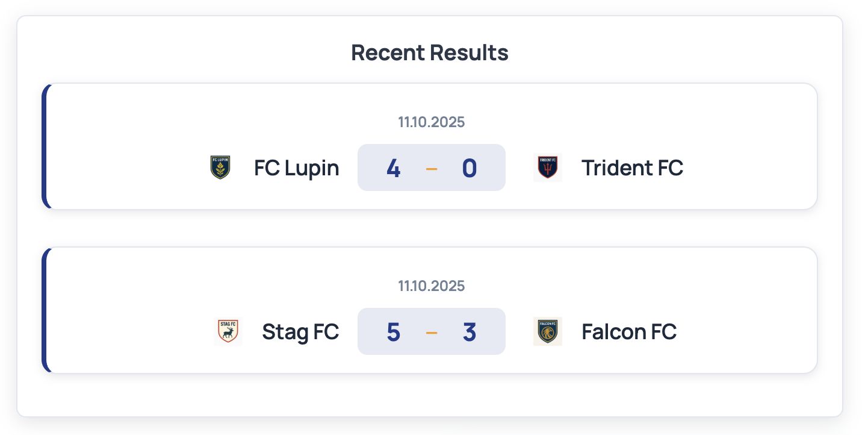Select the Stag FC club crest
Screen dimensions: 868x435
[x=228, y=331]
